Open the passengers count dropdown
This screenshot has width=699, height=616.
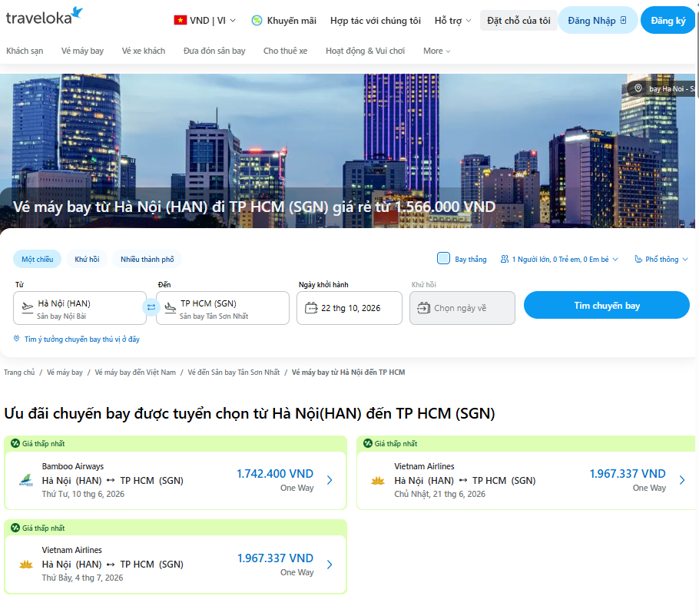point(559,259)
